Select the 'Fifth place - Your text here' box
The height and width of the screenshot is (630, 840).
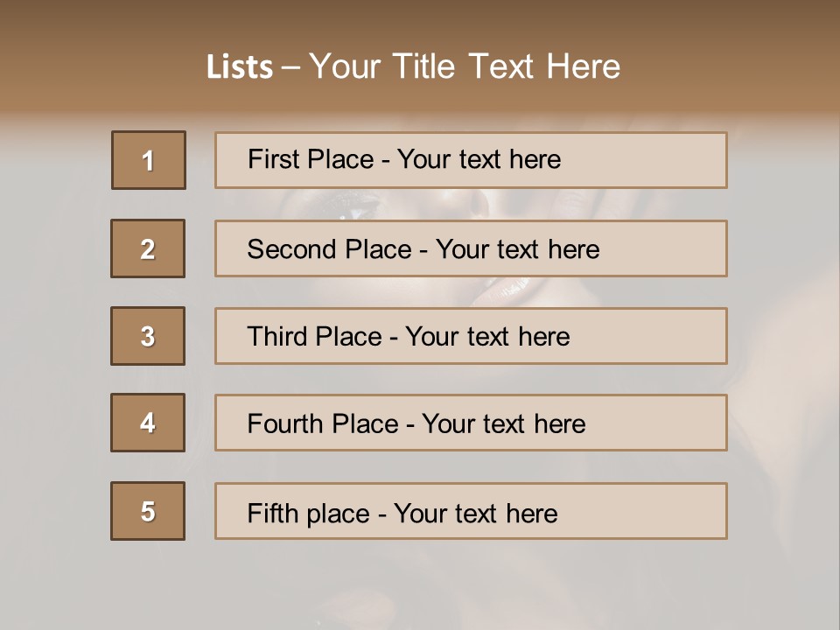[471, 511]
